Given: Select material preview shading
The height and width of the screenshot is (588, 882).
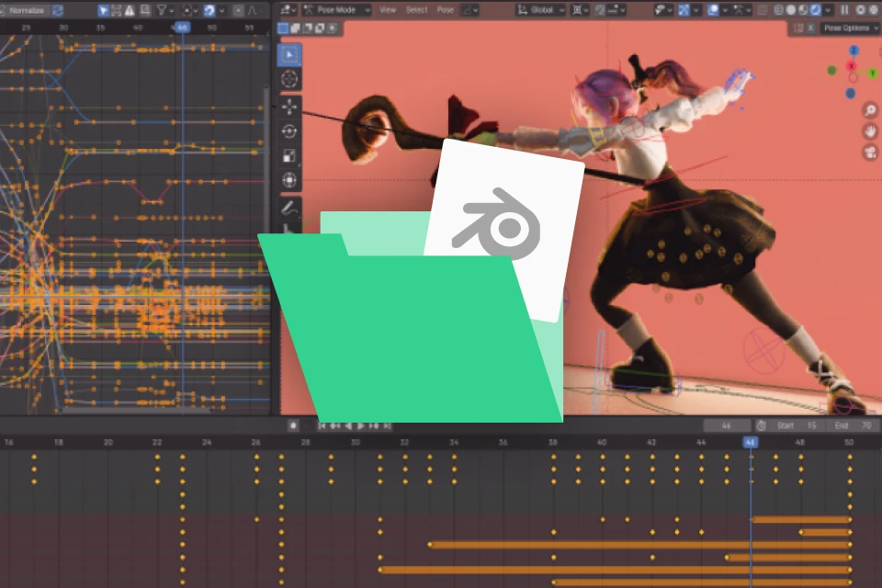Looking at the screenshot, I should click(803, 10).
